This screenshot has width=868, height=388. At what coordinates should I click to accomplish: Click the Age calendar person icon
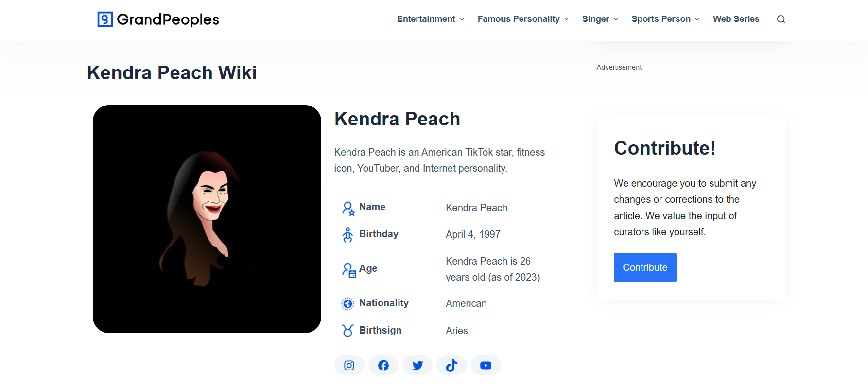(349, 270)
